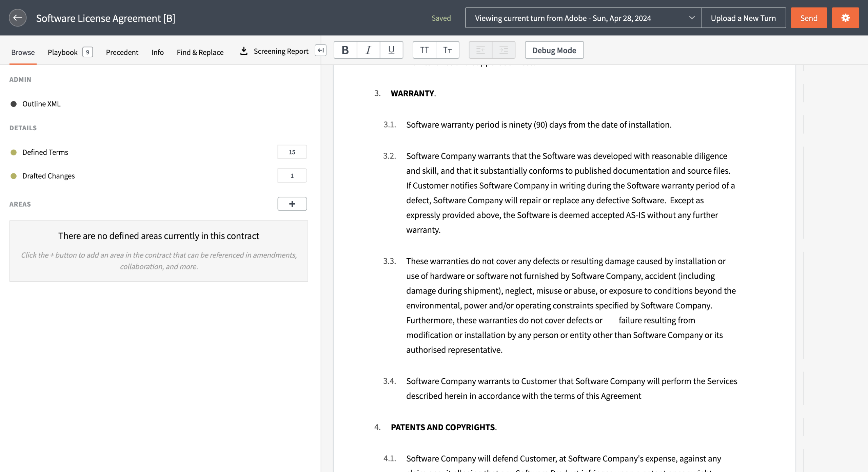Open Drafted Changes count box
This screenshot has height=472, width=868.
coord(292,176)
